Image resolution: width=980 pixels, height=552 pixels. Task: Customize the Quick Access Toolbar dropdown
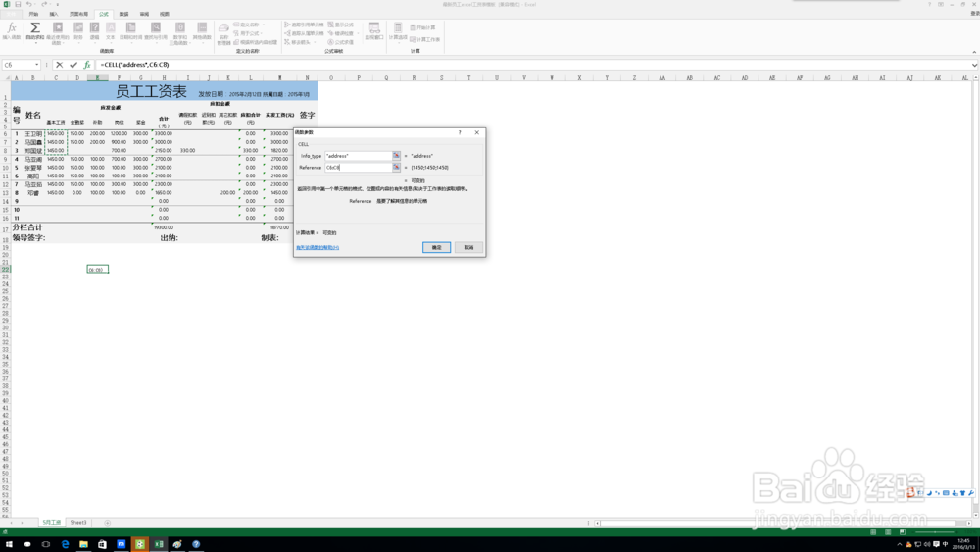[58, 4]
